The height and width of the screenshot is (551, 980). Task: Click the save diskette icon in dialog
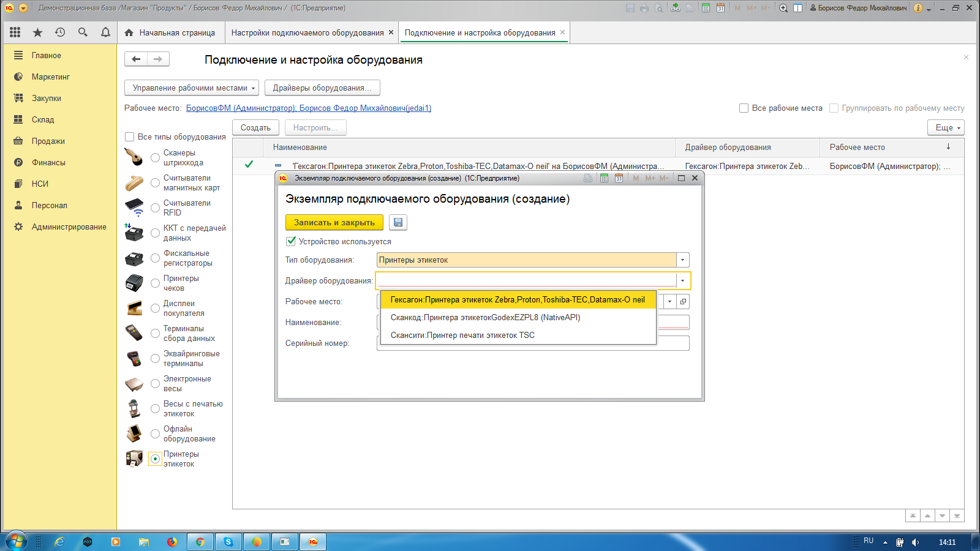coord(398,222)
